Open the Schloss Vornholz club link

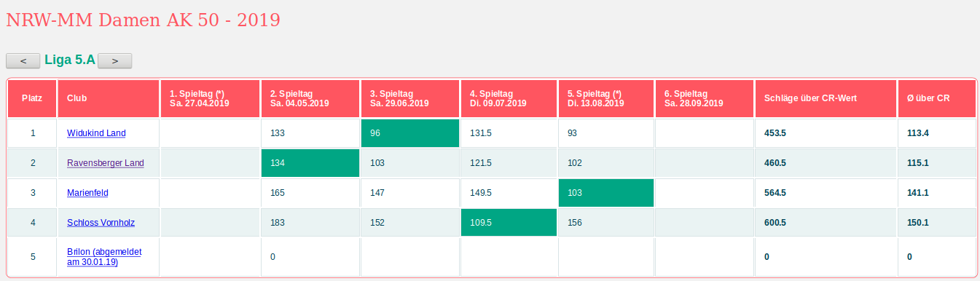[x=101, y=223]
